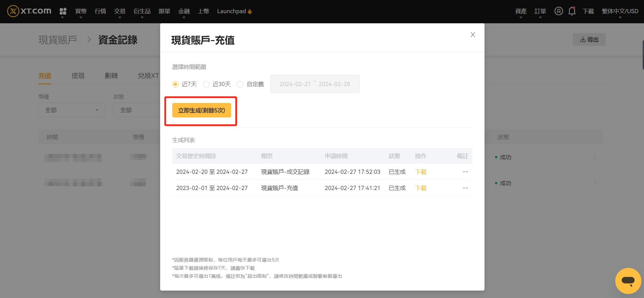Open the 繁体中文/USD language selector
Screen dimensions: 644x298
point(620,11)
